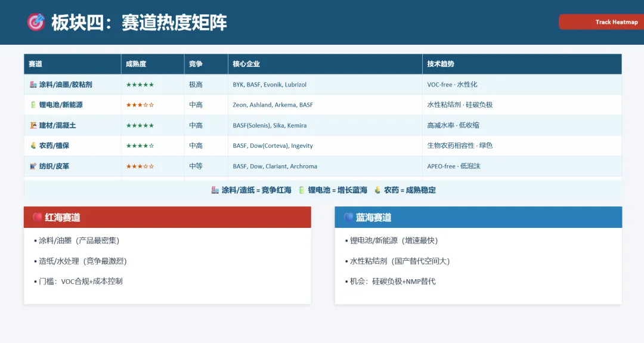
Task: Click 中高 in the 建材/混凝土 row
Action: point(196,125)
